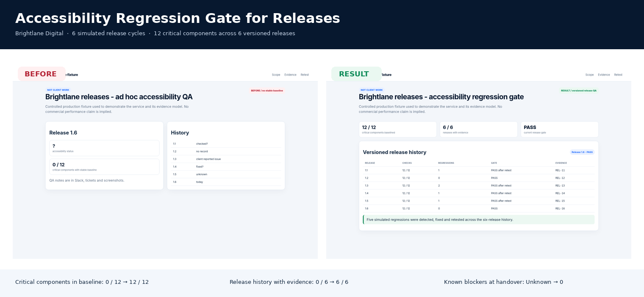The height and width of the screenshot is (297, 644).
Task: Select NOT CLIENT WORK tag in RESULT panel
Action: click(372, 90)
